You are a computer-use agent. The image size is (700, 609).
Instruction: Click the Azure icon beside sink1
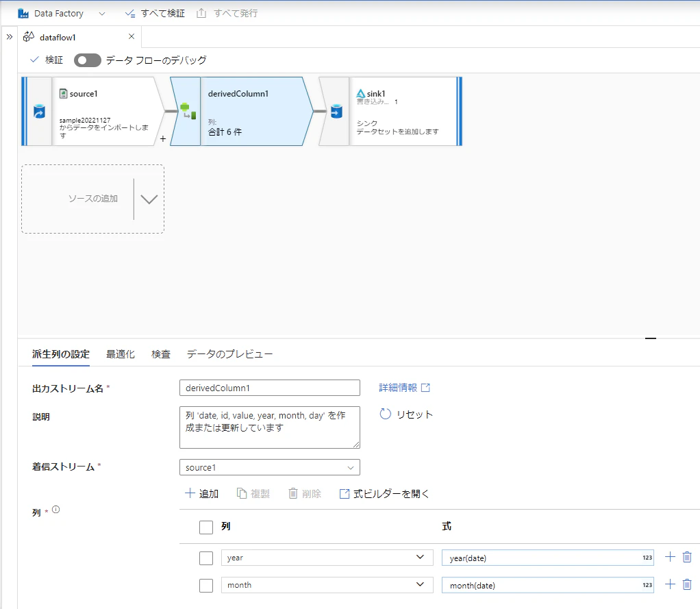[x=361, y=94]
